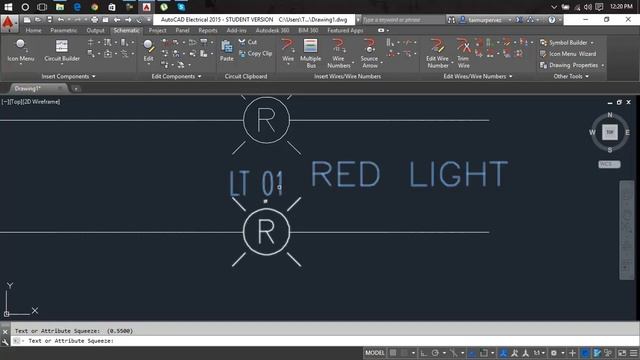This screenshot has width=640, height=360.
Task: Open the Output ribbon tab
Action: click(x=95, y=31)
